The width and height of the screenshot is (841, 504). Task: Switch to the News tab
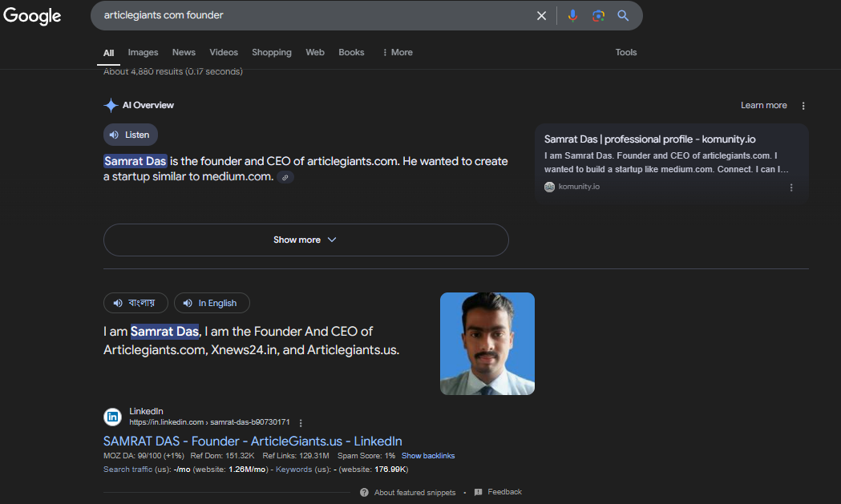[184, 52]
